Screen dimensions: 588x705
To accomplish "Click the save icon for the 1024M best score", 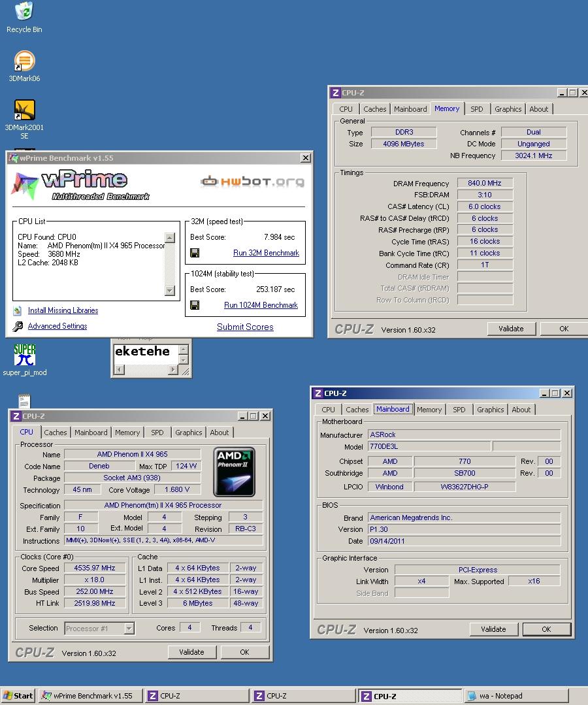I will (x=195, y=305).
